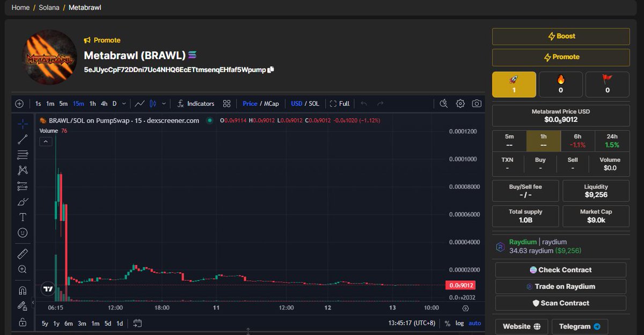Viewport: 644px width, 335px height.
Task: Switch chart interval to 5m
Action: point(63,104)
